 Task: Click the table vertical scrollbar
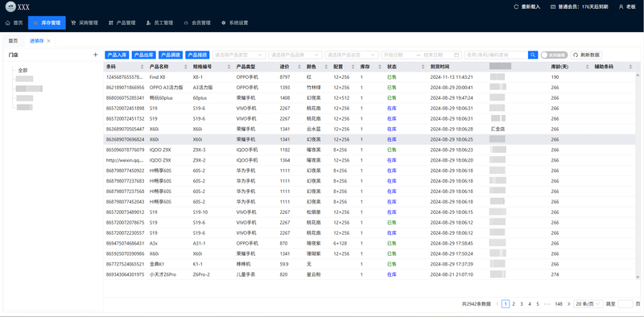pyautogui.click(x=638, y=176)
